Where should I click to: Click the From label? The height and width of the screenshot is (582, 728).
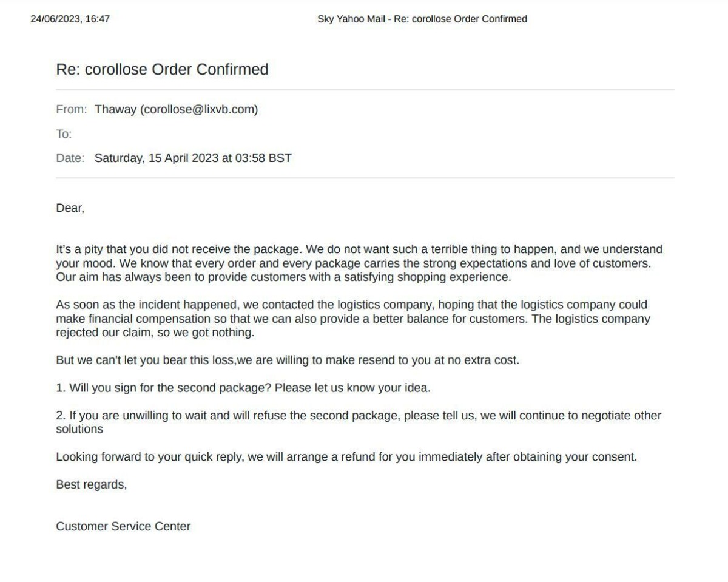tap(71, 110)
